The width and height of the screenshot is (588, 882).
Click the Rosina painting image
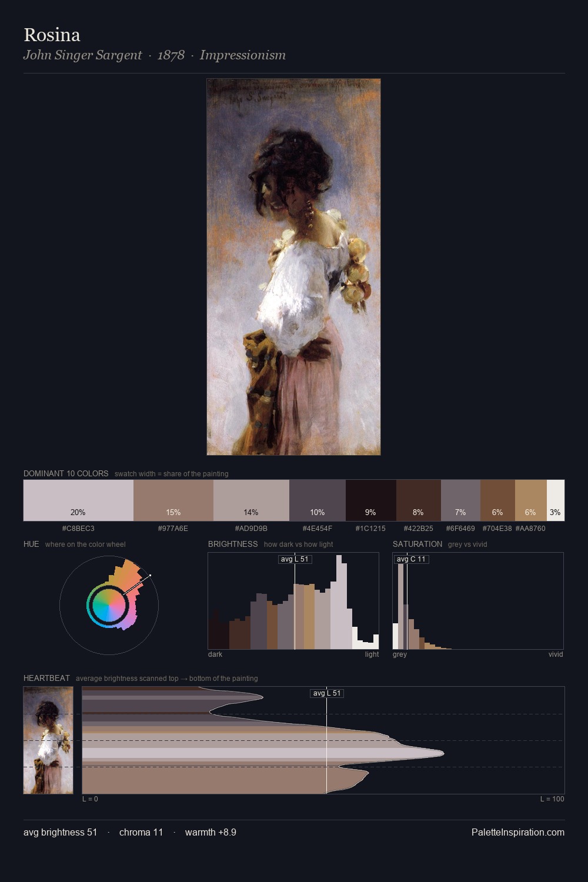click(x=293, y=267)
